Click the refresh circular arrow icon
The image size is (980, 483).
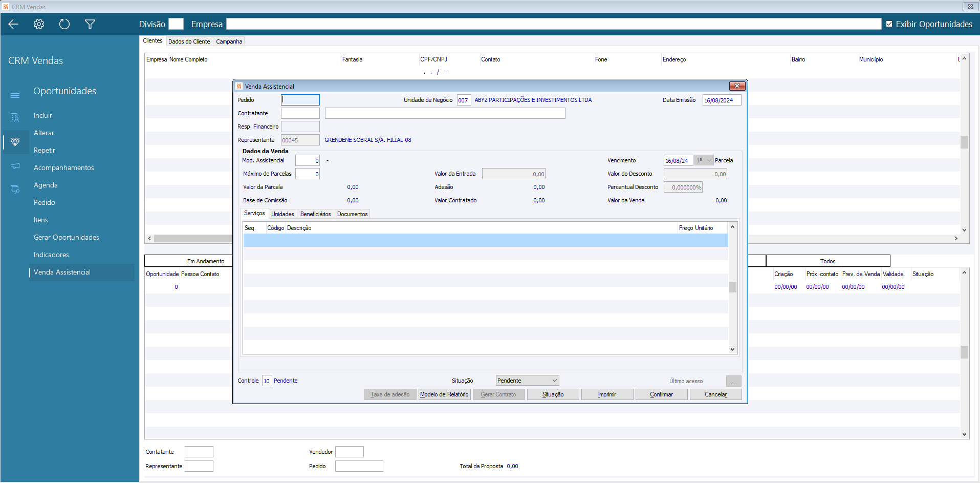pos(64,24)
